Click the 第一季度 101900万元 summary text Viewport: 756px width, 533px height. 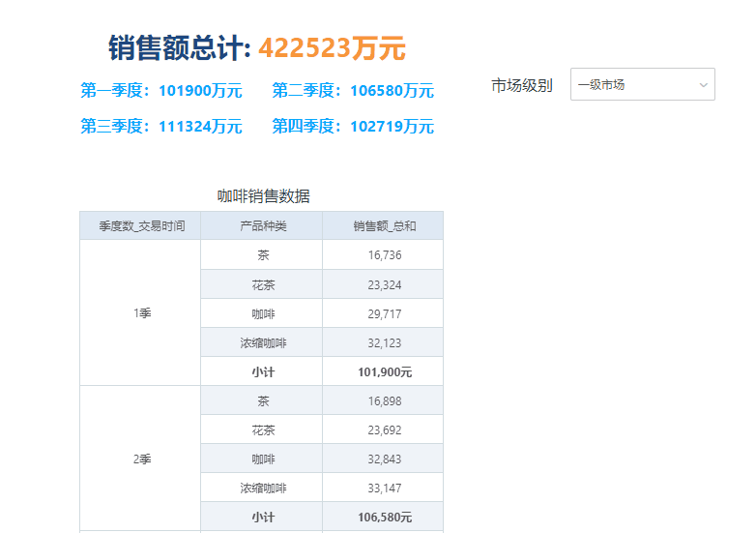click(x=160, y=91)
